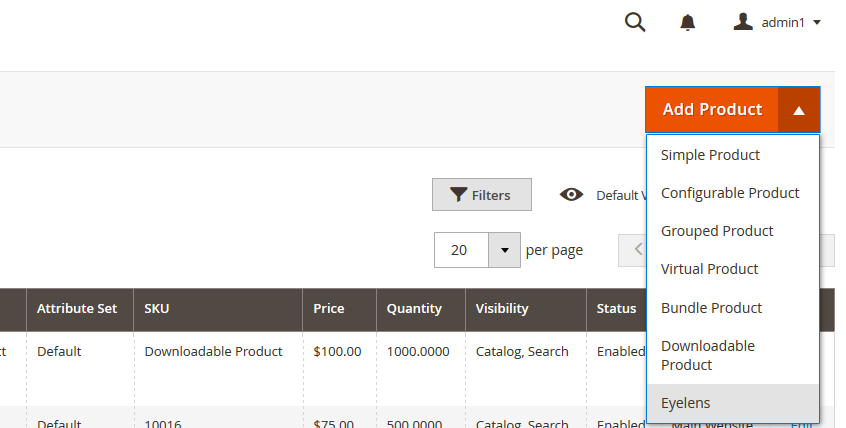Open the admin1 account menu
846x428 pixels.
777,22
